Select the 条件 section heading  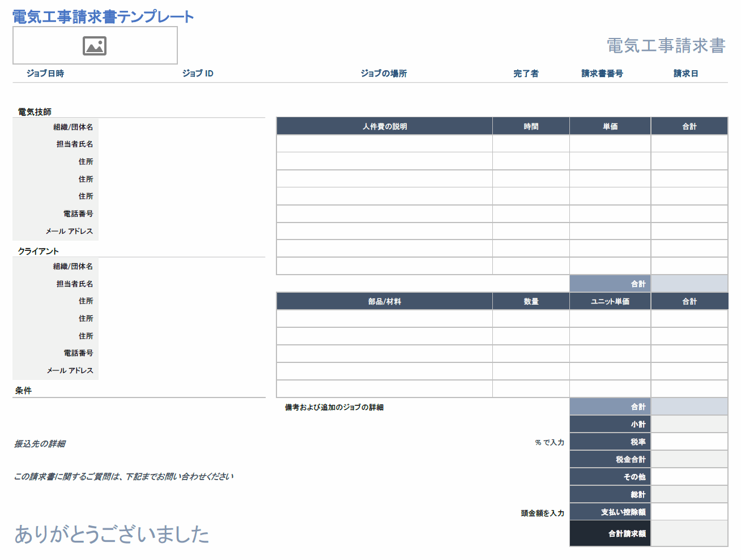(23, 391)
